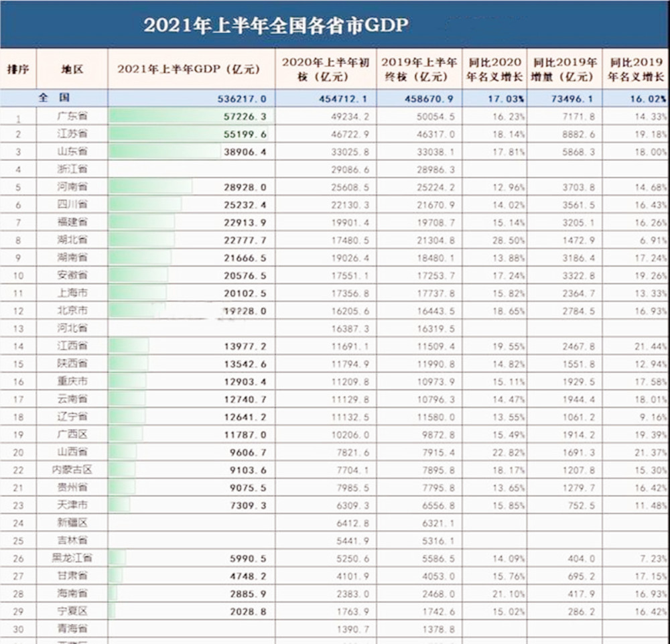Image resolution: width=670 pixels, height=644 pixels.
Task: Click the '天津市' region cell
Action: click(x=72, y=505)
